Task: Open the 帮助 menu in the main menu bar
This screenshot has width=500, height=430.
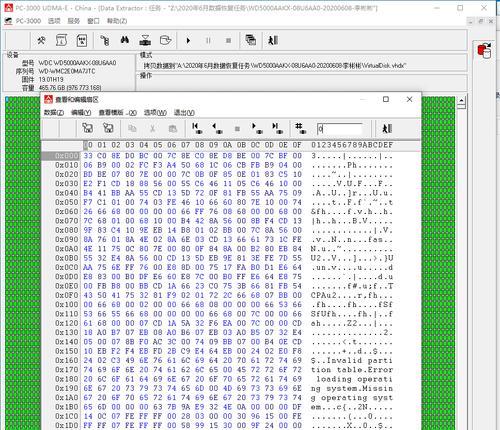Action: pos(117,21)
